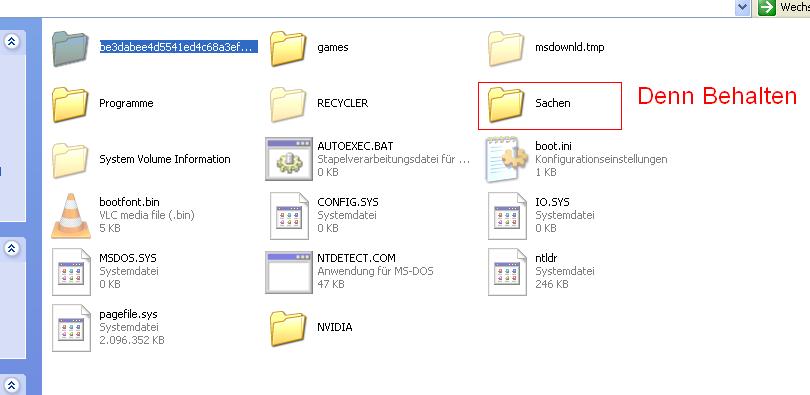Select the greyed be3dabee4d5541ed folder icon
The width and height of the screenshot is (810, 395).
point(70,48)
